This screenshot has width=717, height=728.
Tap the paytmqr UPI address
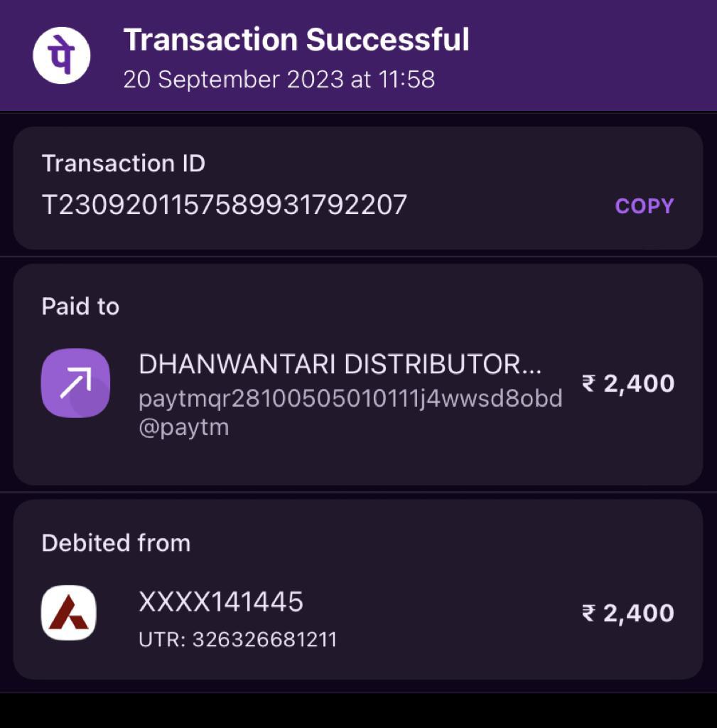click(x=351, y=399)
